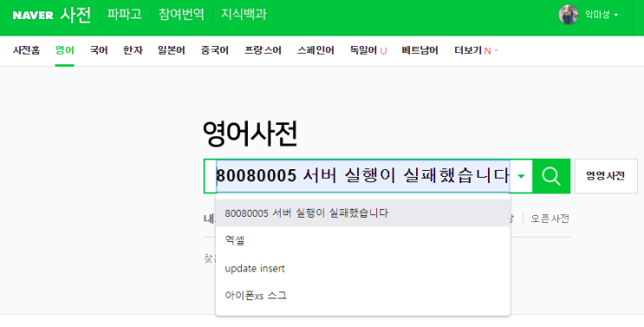Viewport: 644px width, 327px height.
Task: Click the 영영사전 button
Action: tap(606, 176)
